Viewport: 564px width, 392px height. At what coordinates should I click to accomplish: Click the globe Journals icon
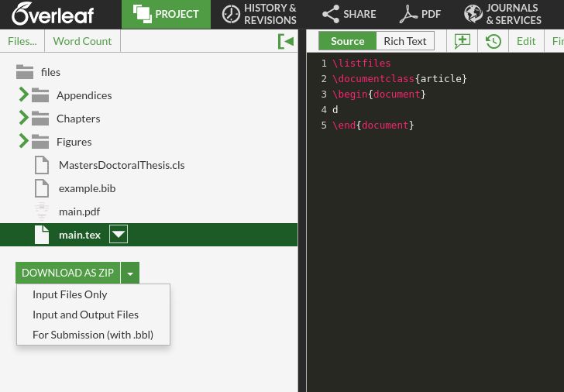pos(473,14)
